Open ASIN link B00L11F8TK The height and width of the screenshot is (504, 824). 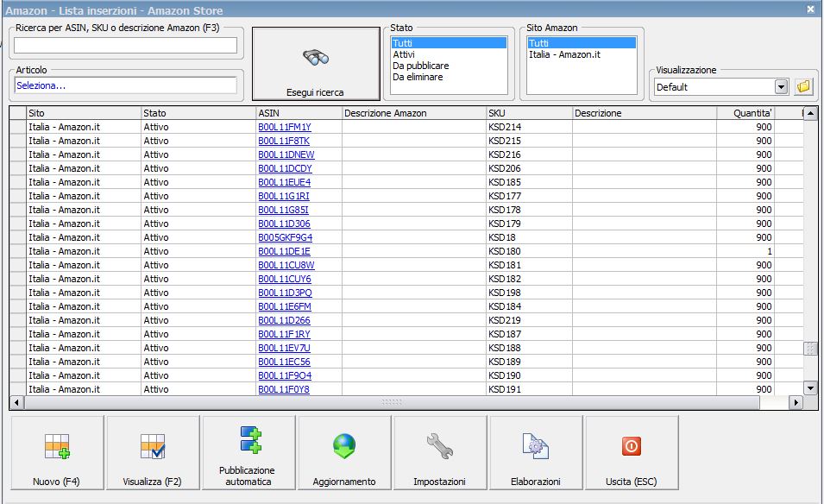point(284,141)
